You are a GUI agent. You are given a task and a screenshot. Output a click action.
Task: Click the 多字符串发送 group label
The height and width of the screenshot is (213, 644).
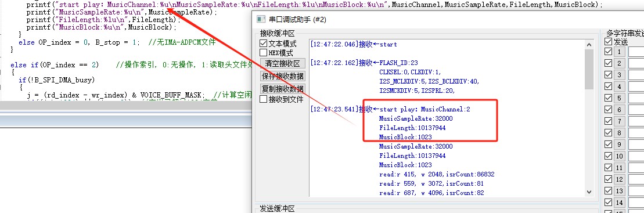[625, 33]
